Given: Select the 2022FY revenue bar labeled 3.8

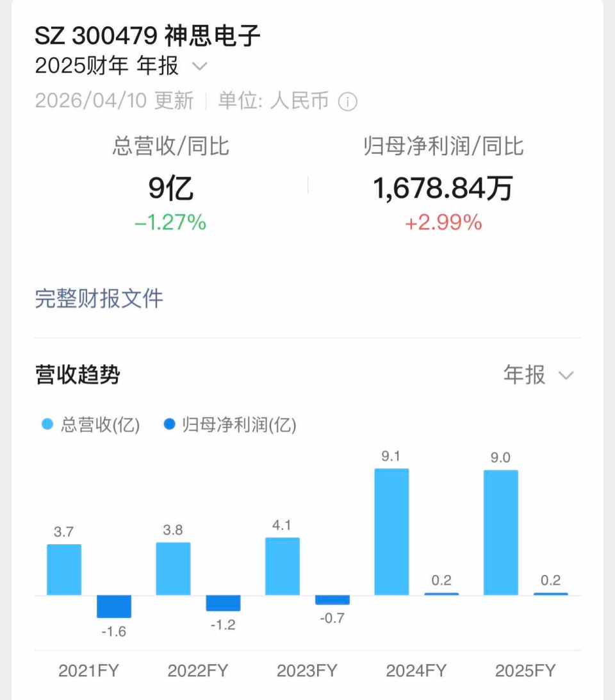Looking at the screenshot, I should click(173, 569).
